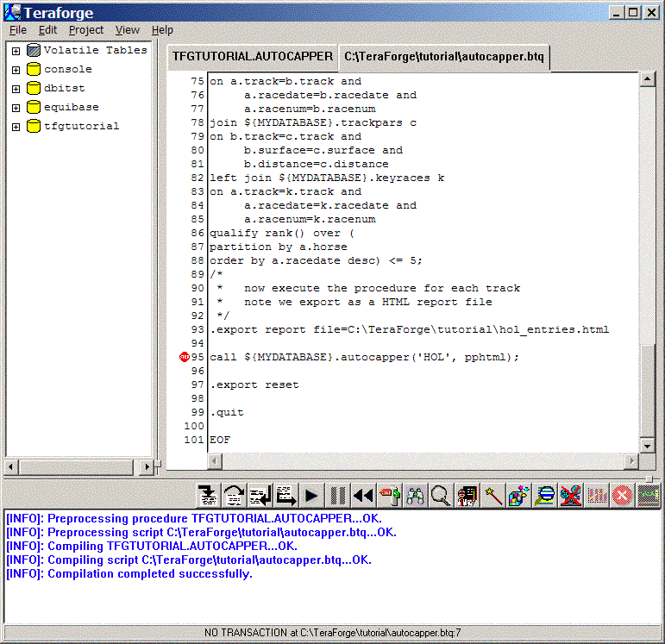Pause execution with the pause button
This screenshot has width=665, height=644.
[x=337, y=495]
